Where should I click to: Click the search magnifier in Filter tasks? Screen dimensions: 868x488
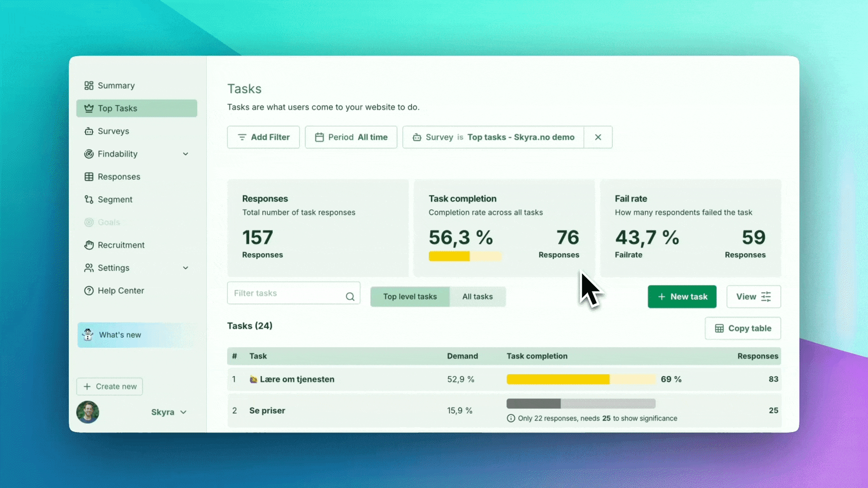[x=350, y=296]
